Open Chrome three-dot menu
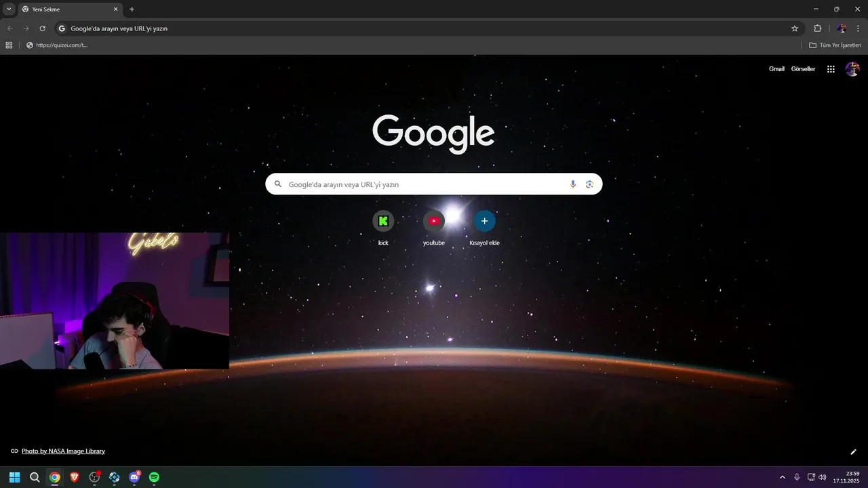This screenshot has height=488, width=868. pos(858,28)
